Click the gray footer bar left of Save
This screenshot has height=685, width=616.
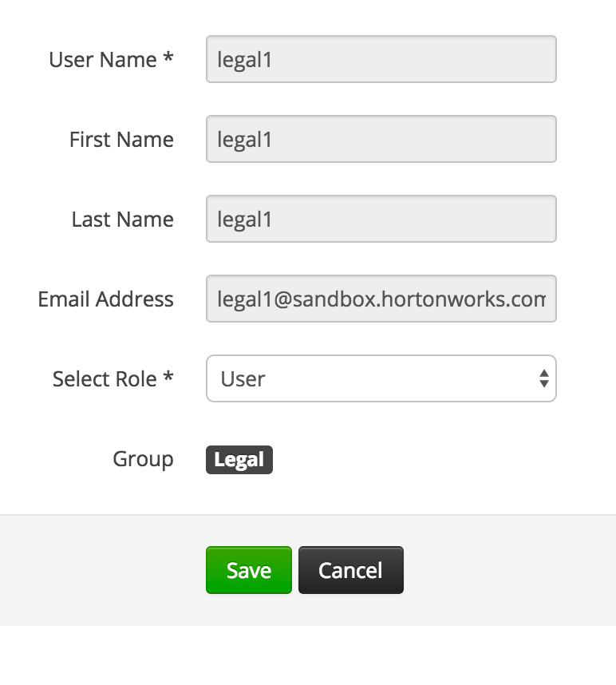tap(104, 570)
